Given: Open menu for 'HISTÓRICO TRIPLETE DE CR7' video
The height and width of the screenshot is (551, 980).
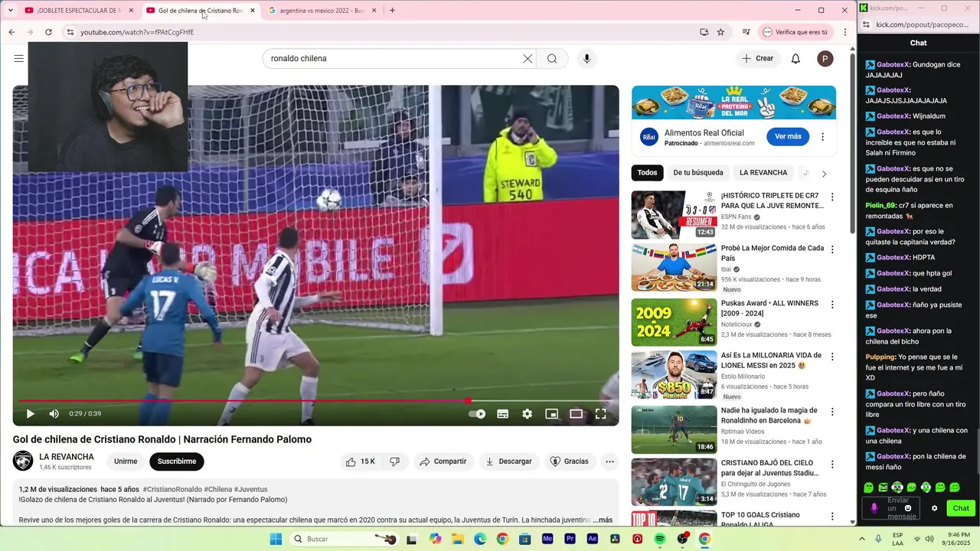Looking at the screenshot, I should point(832,197).
